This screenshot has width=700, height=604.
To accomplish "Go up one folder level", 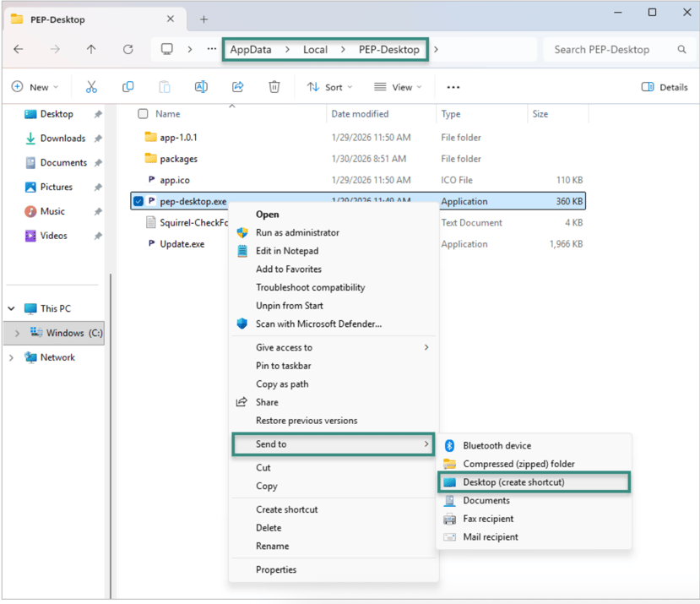I will 91,49.
